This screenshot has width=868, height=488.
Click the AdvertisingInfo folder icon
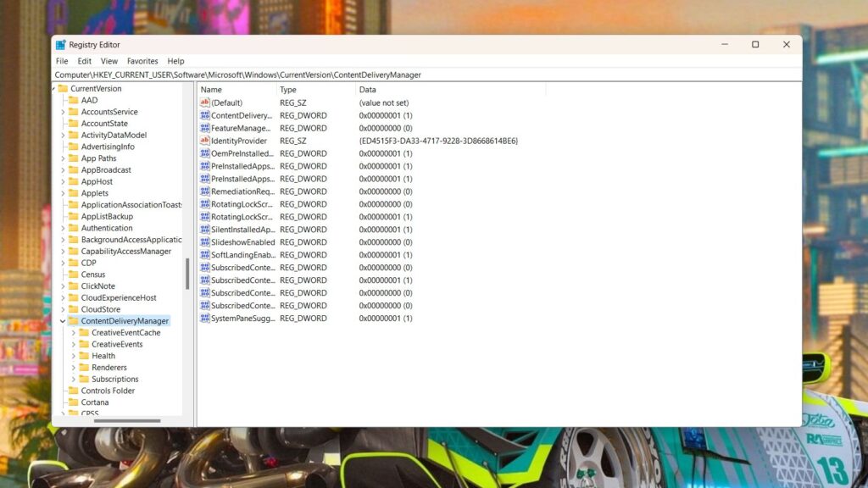tap(73, 147)
